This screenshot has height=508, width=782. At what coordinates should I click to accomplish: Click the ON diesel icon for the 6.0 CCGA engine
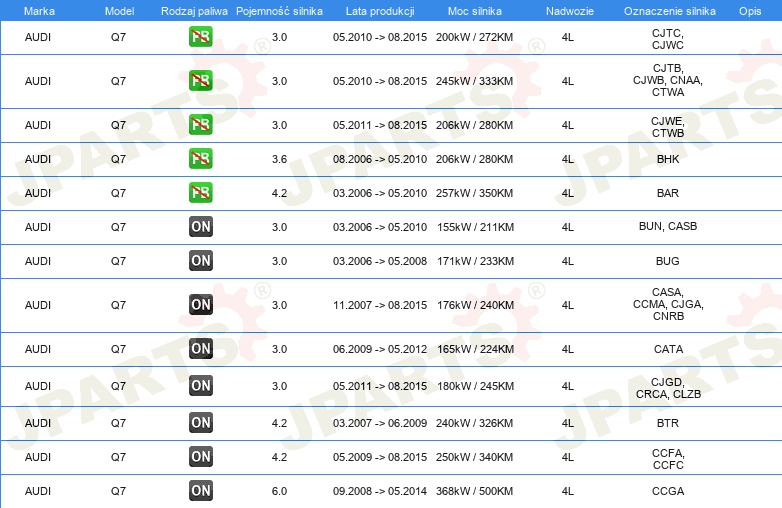tap(201, 491)
